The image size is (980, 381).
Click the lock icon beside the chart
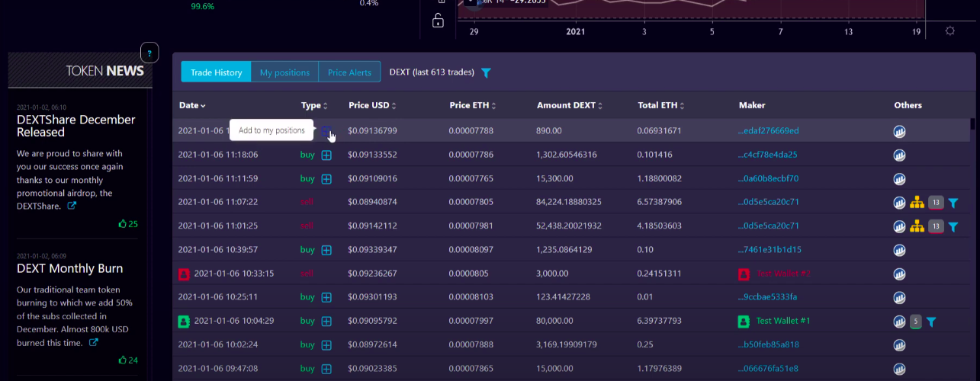[x=438, y=21]
